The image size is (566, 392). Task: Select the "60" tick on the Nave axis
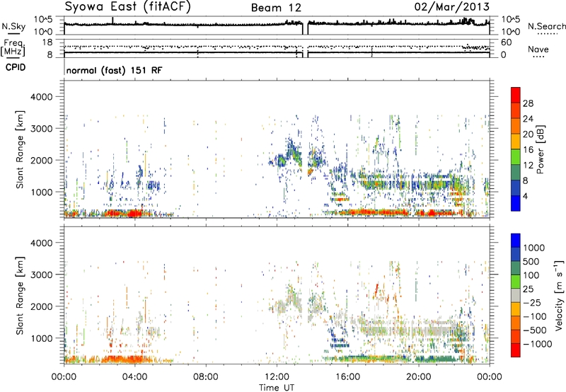(x=506, y=42)
